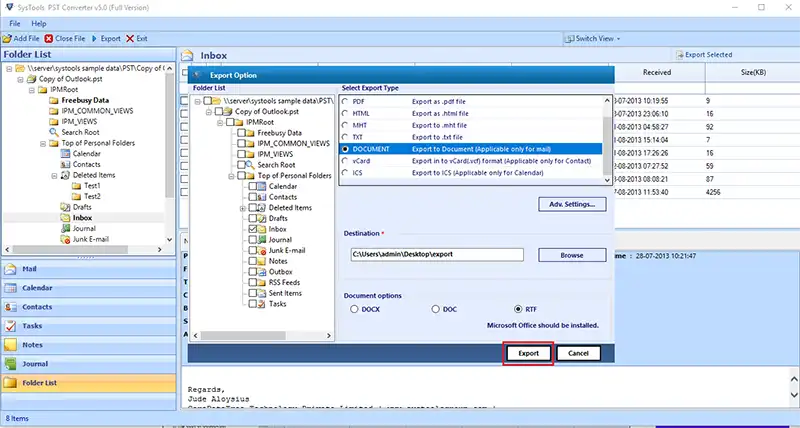Viewport: 800px width, 428px height.
Task: Click the Mail icon in navigation pane
Action: click(10, 269)
